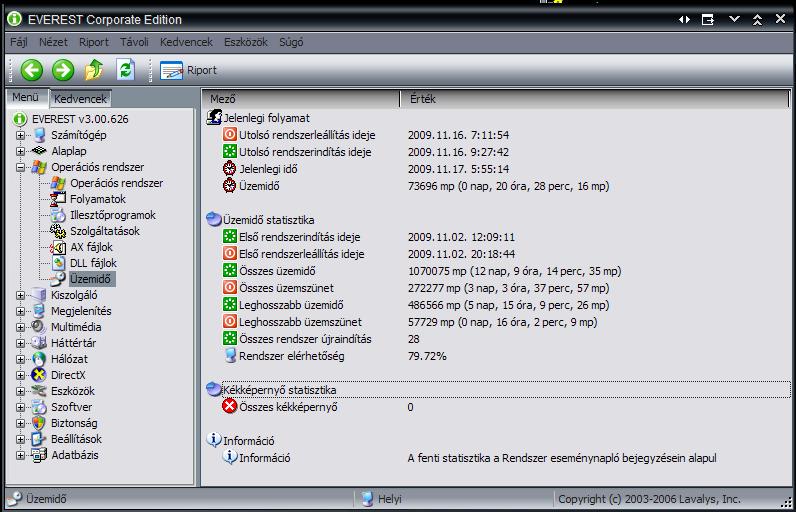Click the Folyamatok processes icon
Screen dimensions: 796x512
58,199
